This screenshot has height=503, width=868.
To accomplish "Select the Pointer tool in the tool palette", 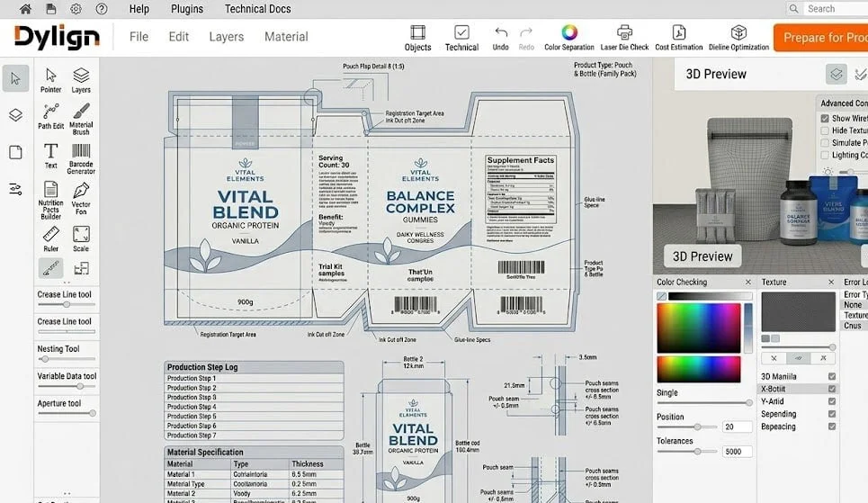I will pos(51,80).
